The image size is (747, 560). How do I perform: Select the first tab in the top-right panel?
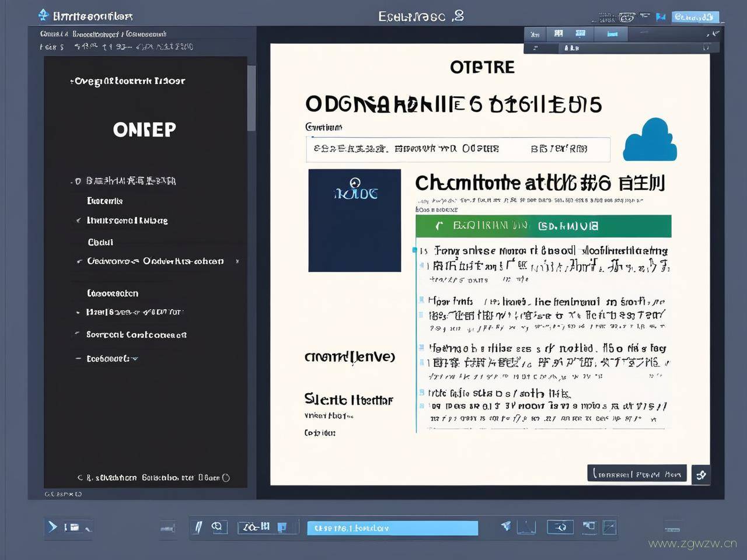[x=535, y=34]
